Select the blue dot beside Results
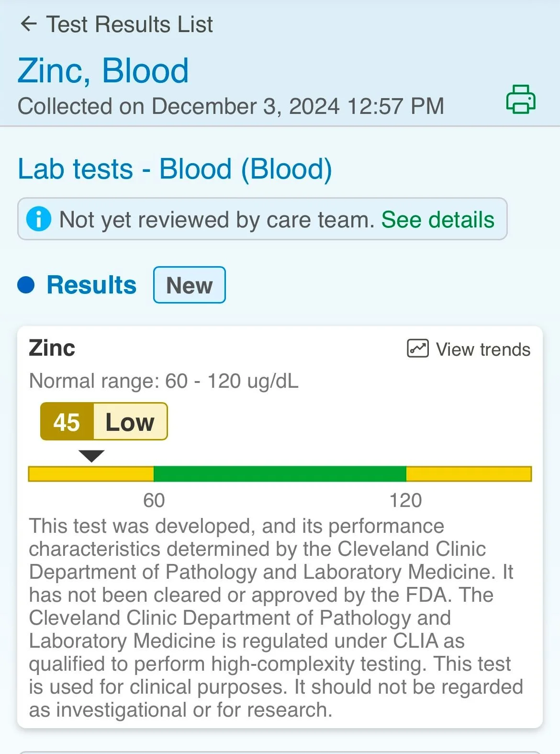This screenshot has width=560, height=754. point(26,285)
